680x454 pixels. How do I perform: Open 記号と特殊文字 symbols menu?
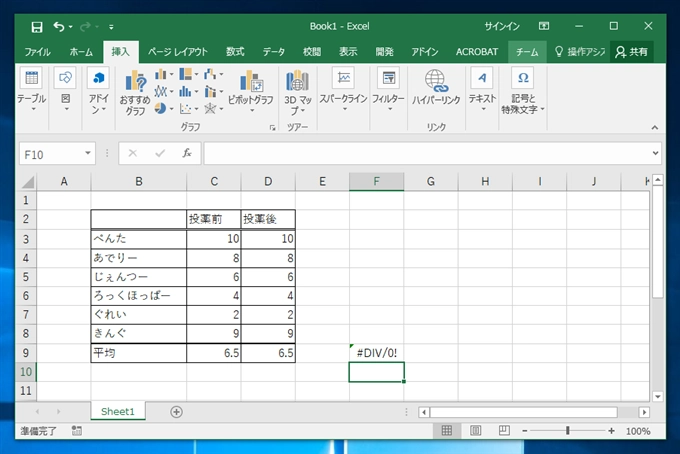click(x=523, y=91)
